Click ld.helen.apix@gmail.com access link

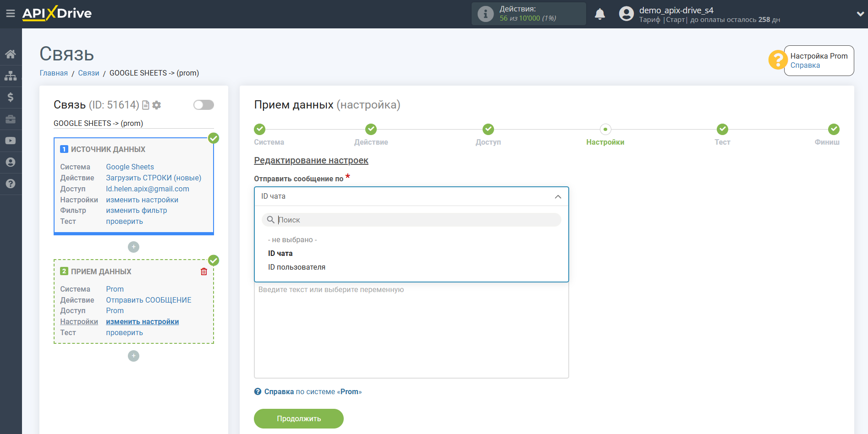148,189
